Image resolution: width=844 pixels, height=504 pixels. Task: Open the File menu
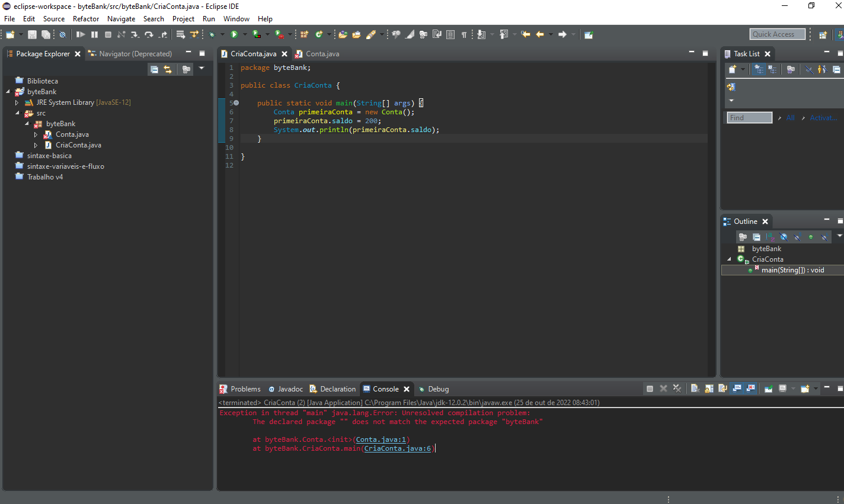9,19
